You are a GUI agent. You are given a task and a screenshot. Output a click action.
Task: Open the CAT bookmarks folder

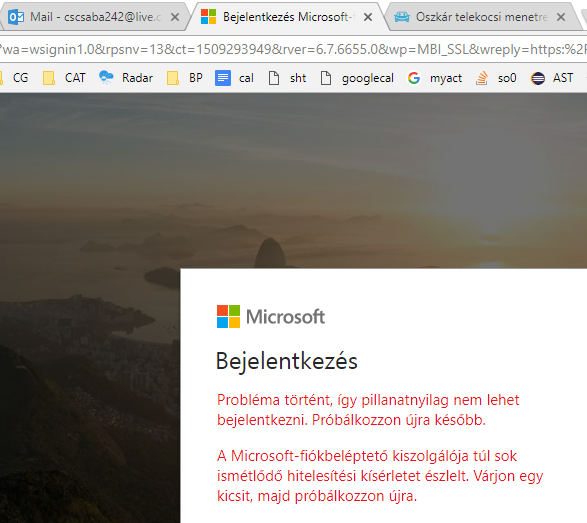64,78
